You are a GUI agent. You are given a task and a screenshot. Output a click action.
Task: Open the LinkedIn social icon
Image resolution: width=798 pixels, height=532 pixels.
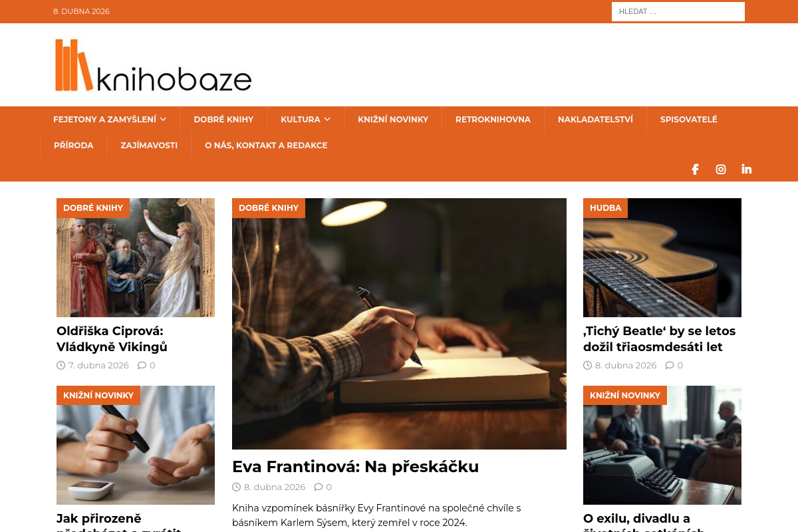tap(747, 170)
